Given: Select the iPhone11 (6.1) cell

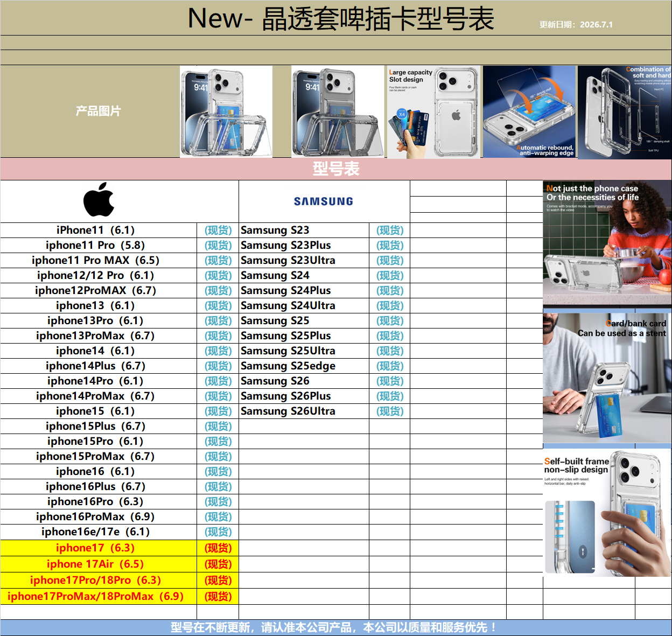Looking at the screenshot, I should (x=99, y=230).
